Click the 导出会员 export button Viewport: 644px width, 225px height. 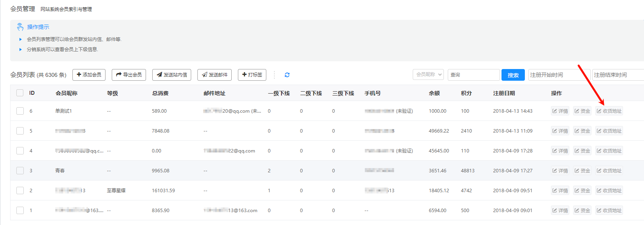click(129, 75)
